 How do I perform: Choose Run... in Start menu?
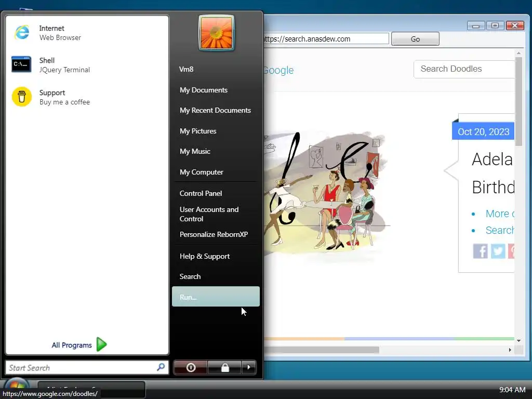point(216,297)
